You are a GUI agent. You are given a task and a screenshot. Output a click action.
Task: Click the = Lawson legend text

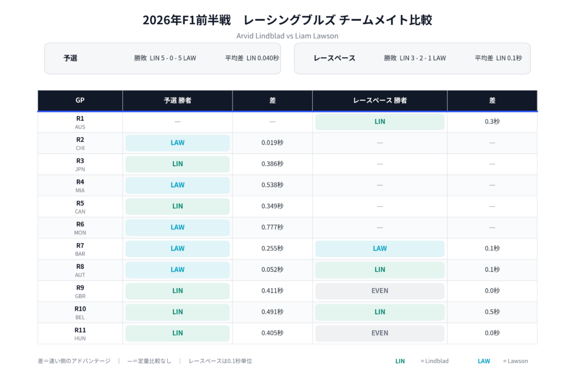[x=515, y=361]
